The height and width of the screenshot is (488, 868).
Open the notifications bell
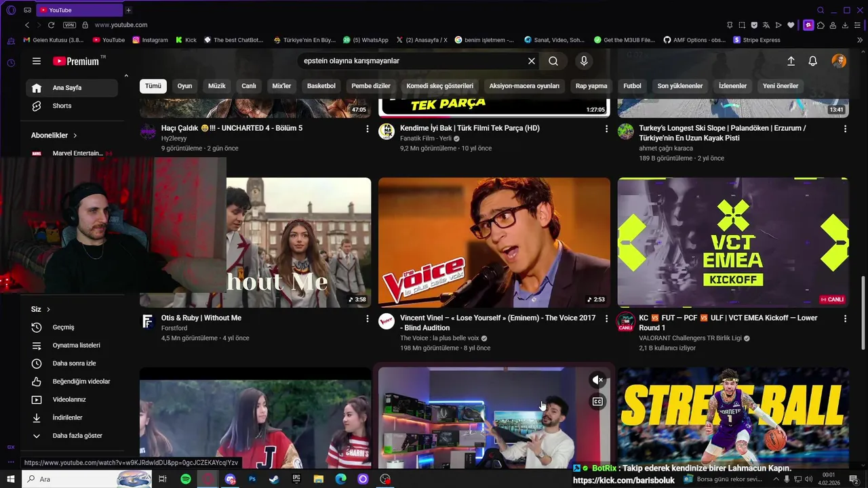(812, 61)
